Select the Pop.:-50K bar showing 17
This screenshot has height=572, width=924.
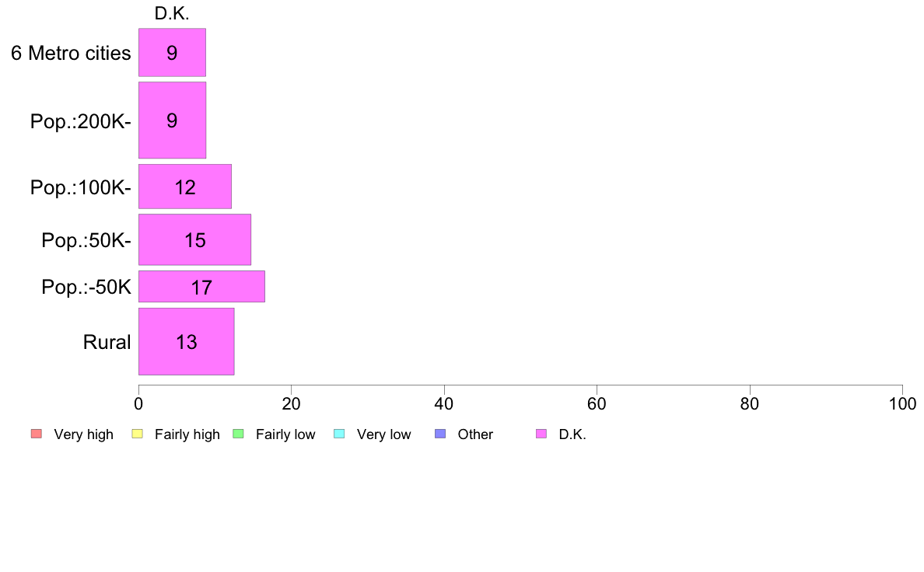201,287
